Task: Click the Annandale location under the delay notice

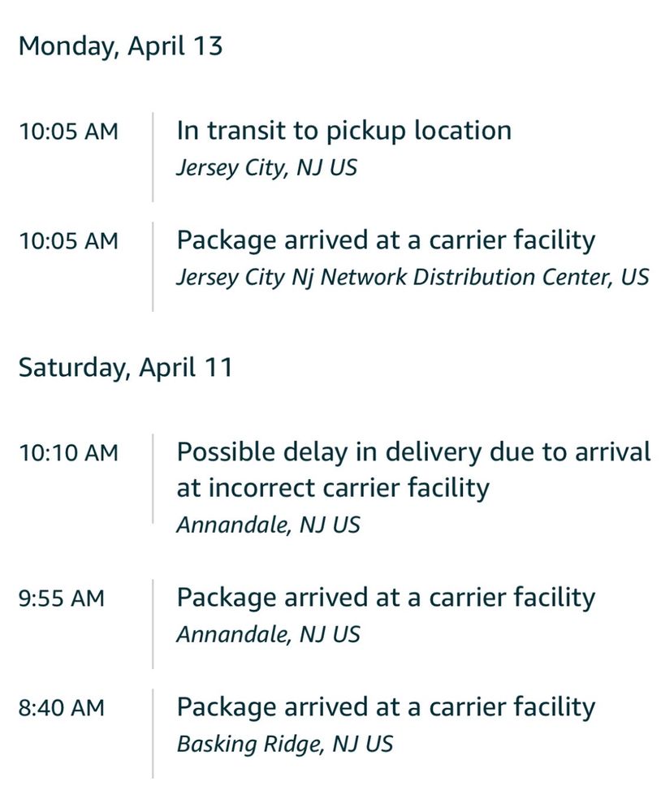Action: click(268, 525)
